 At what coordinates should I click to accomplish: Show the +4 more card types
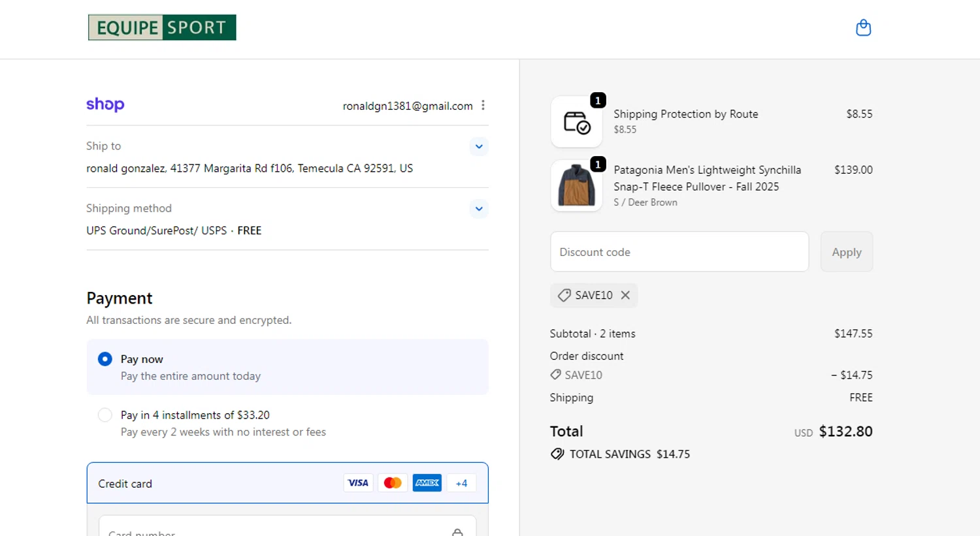[461, 483]
